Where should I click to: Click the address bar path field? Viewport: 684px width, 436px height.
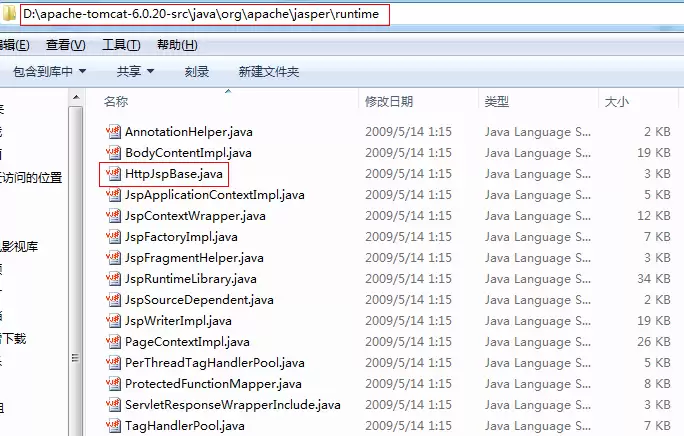click(x=205, y=14)
